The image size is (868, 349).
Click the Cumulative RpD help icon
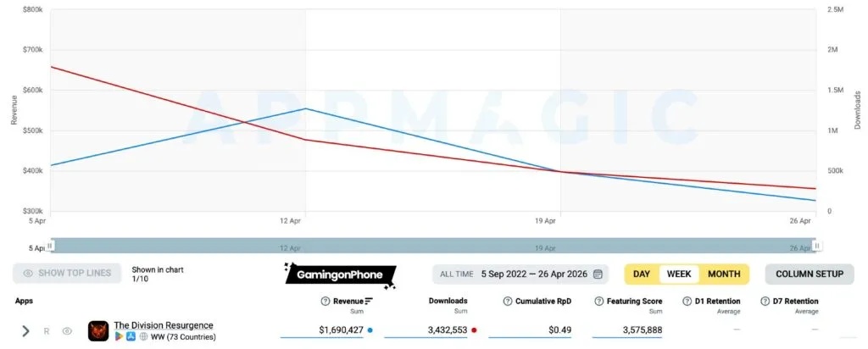(x=507, y=302)
